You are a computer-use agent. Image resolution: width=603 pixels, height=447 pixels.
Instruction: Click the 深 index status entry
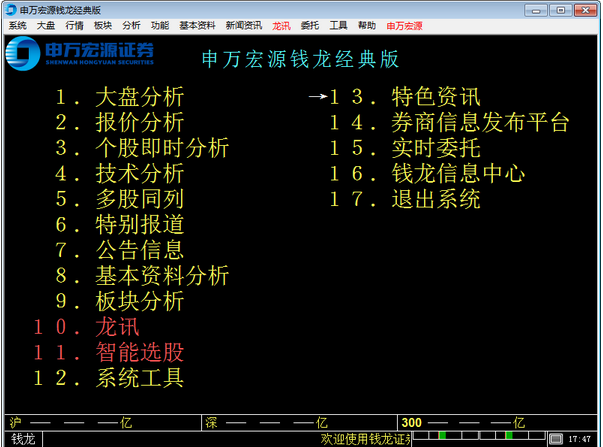[299, 422]
